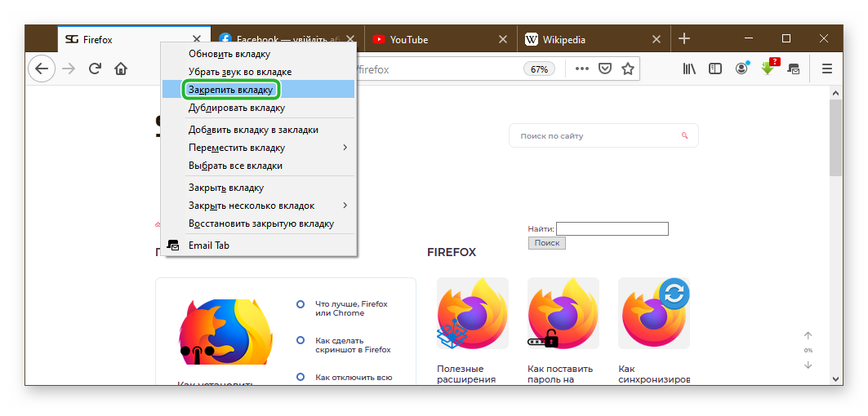Open Как сделать скриншот в Firefox link
Viewport: 868px width, 416px height.
353,345
